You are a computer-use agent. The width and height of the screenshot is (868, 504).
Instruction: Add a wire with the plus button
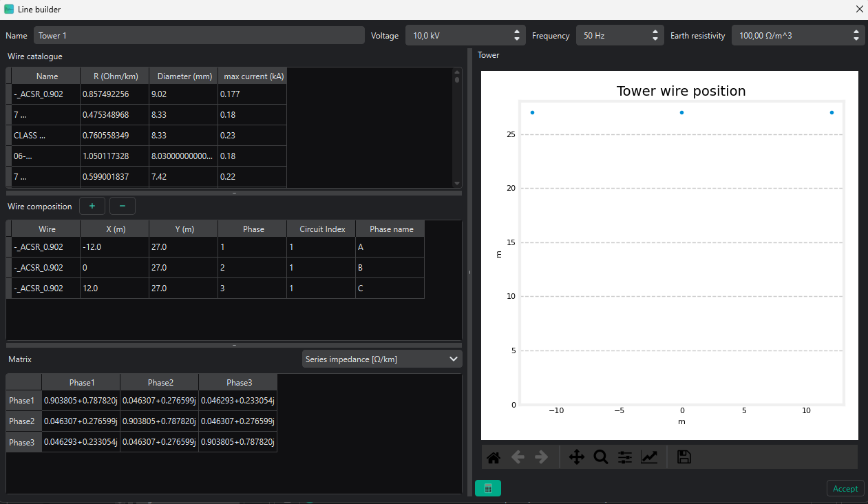[x=92, y=206]
